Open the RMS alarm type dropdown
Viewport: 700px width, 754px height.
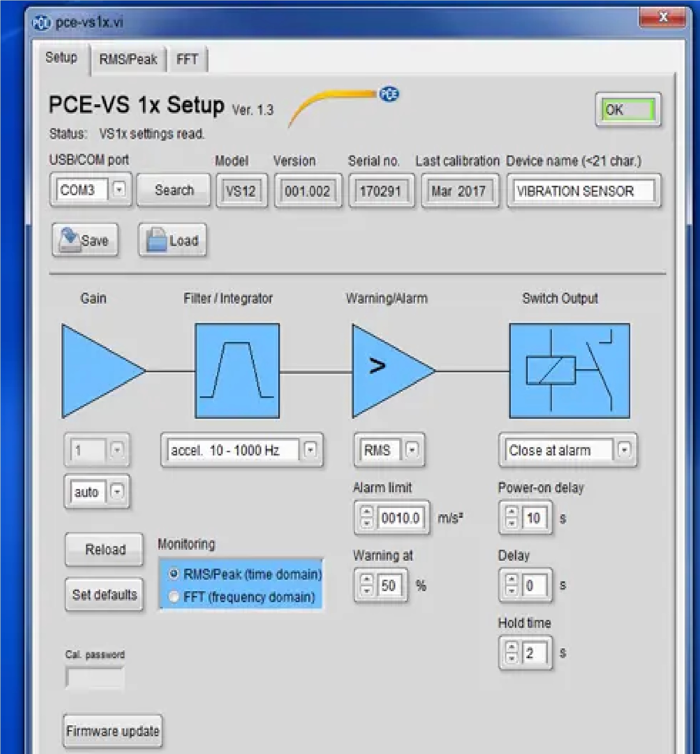412,450
